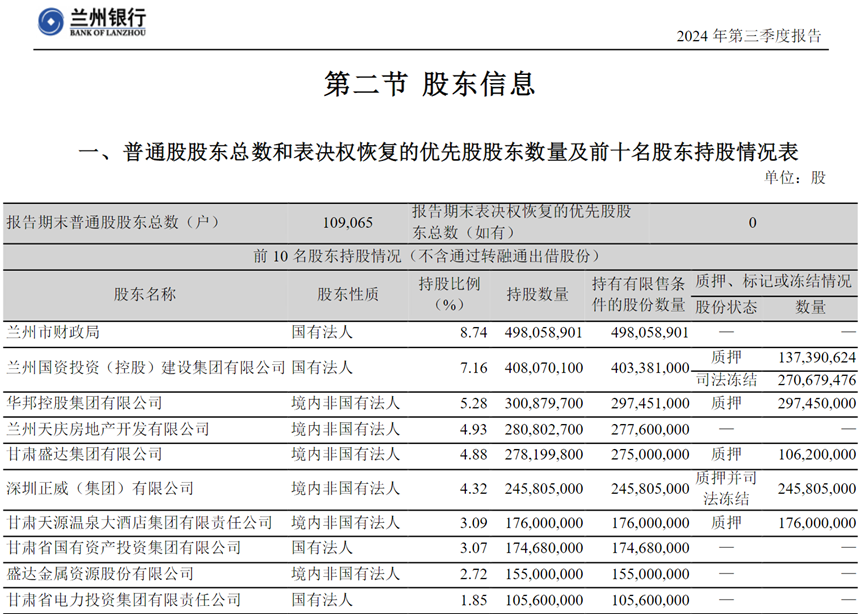Image resolution: width=865 pixels, height=614 pixels.
Task: Click the column header 持股比例（%）
Action: pos(449,294)
